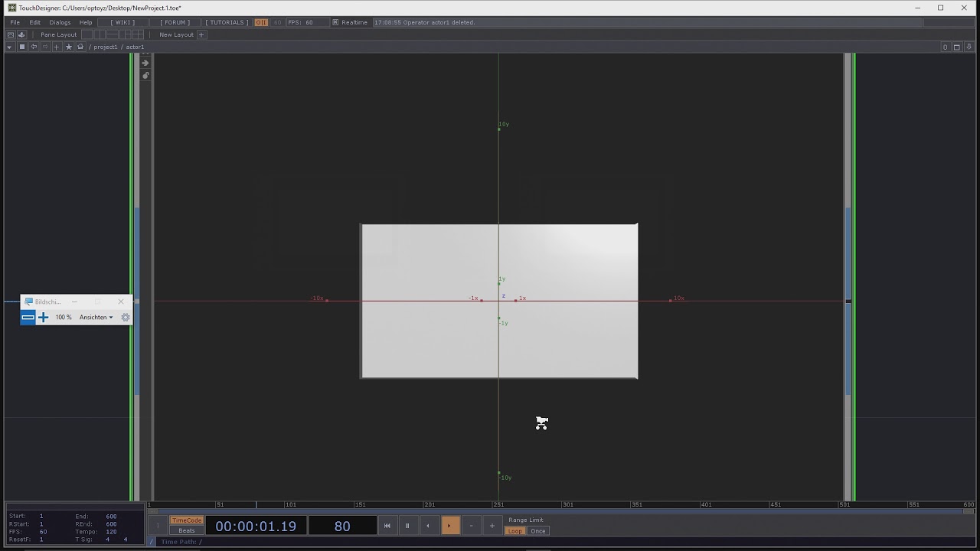The image size is (980, 551).
Task: Add a layout with the plus button
Action: coord(201,34)
